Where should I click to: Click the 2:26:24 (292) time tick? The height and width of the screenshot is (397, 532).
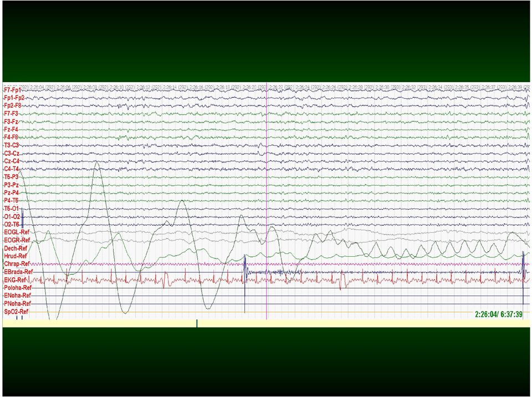coord(308,87)
